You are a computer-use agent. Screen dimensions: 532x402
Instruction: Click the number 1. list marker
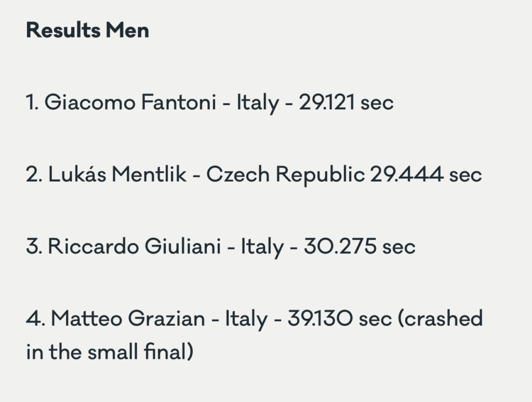coord(32,102)
